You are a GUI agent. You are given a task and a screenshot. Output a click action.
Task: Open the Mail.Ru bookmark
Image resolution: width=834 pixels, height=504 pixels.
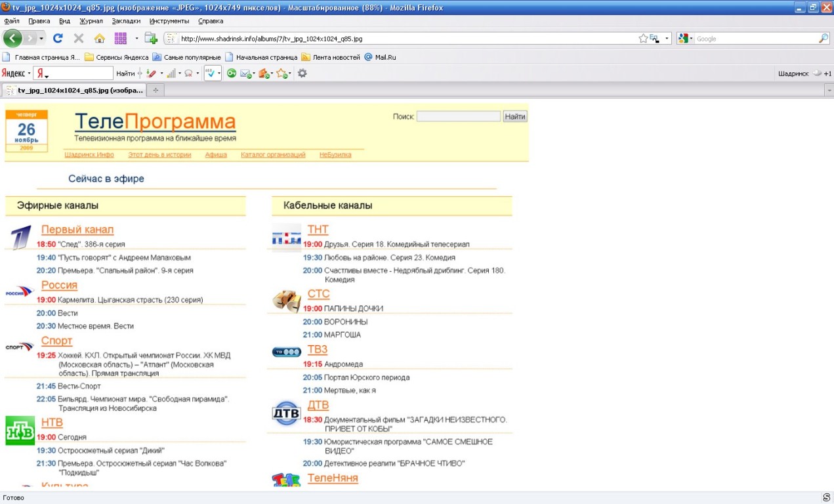[x=381, y=57]
